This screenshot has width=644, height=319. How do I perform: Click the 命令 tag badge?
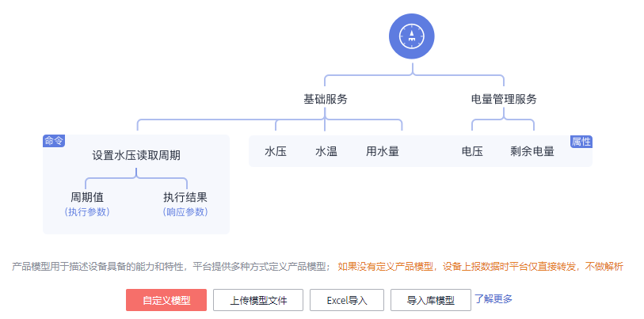pos(54,140)
